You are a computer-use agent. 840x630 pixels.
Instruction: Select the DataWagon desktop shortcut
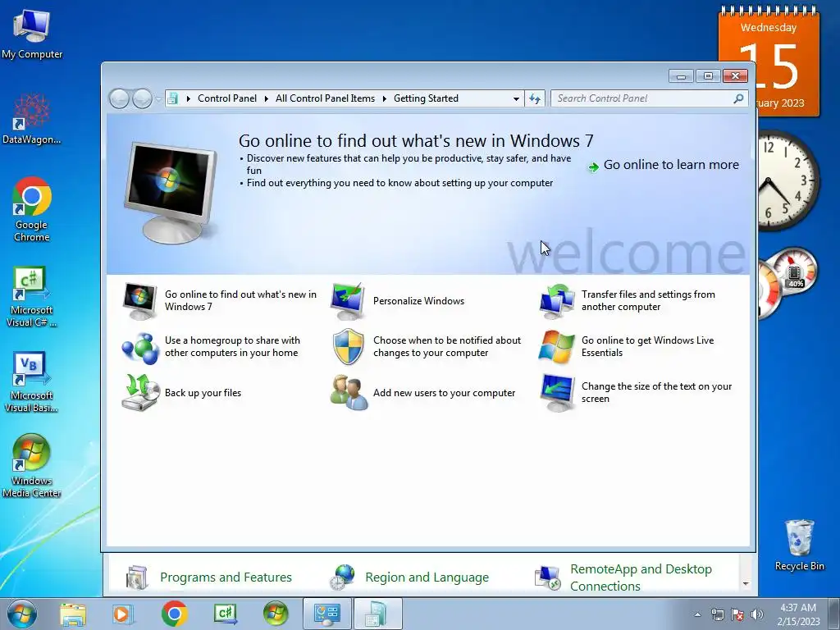coord(32,119)
